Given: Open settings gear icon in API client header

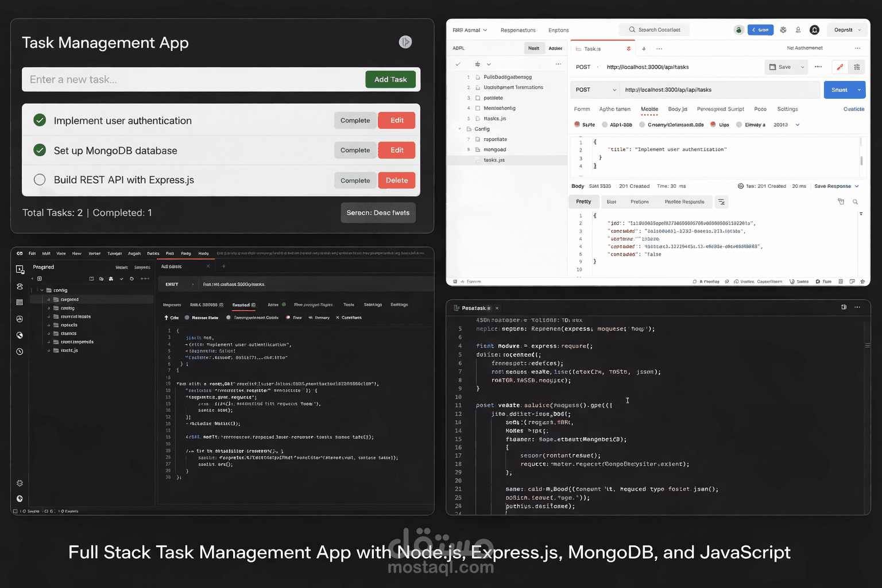Looking at the screenshot, I should pyautogui.click(x=783, y=30).
